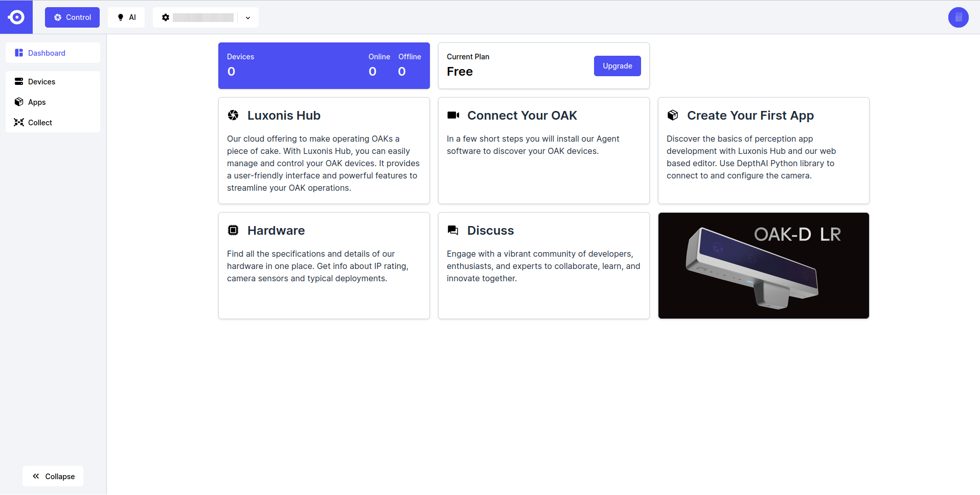Viewport: 980px width, 495px height.
Task: Open the Hardware card
Action: pyautogui.click(x=324, y=265)
